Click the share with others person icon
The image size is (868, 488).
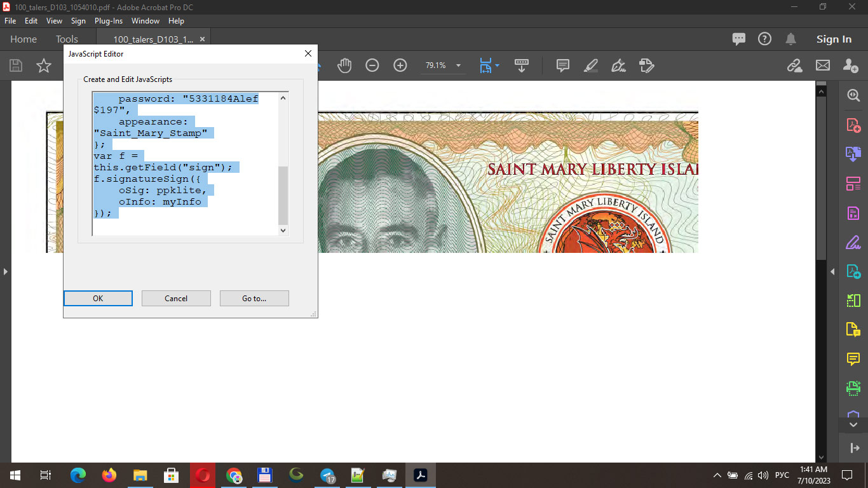pos(851,65)
